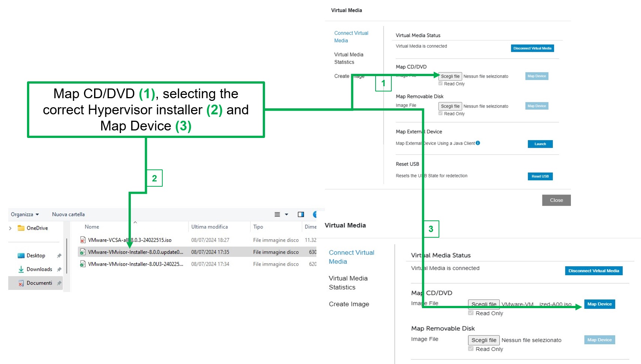Click Removable Disk Scegli file, lower dialog
Image resolution: width=641 pixels, height=364 pixels.
point(484,340)
